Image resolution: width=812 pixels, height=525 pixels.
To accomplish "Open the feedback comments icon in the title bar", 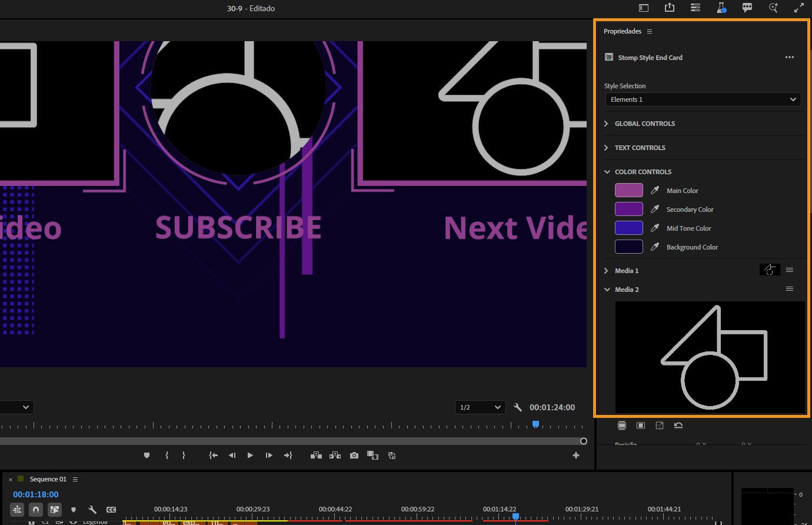I will 747,8.
